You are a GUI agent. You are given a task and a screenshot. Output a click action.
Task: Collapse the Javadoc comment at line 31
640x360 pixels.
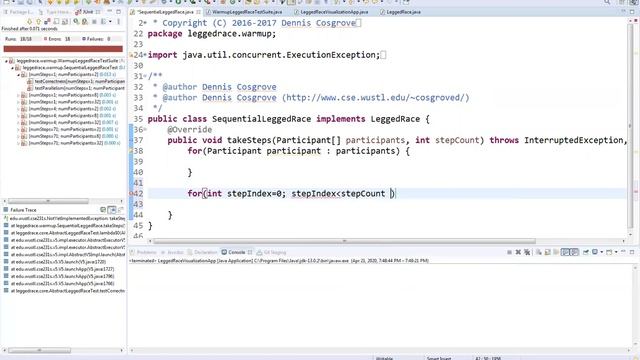tap(145, 76)
